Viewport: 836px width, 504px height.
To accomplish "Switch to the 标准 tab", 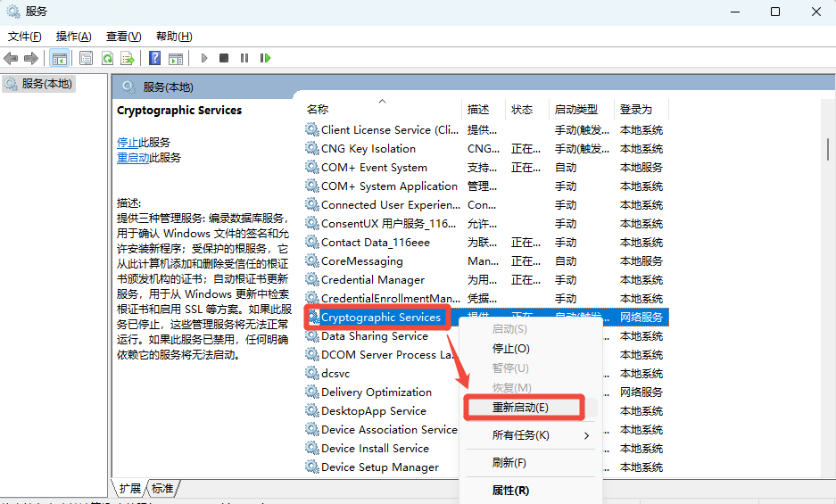I will [x=162, y=488].
